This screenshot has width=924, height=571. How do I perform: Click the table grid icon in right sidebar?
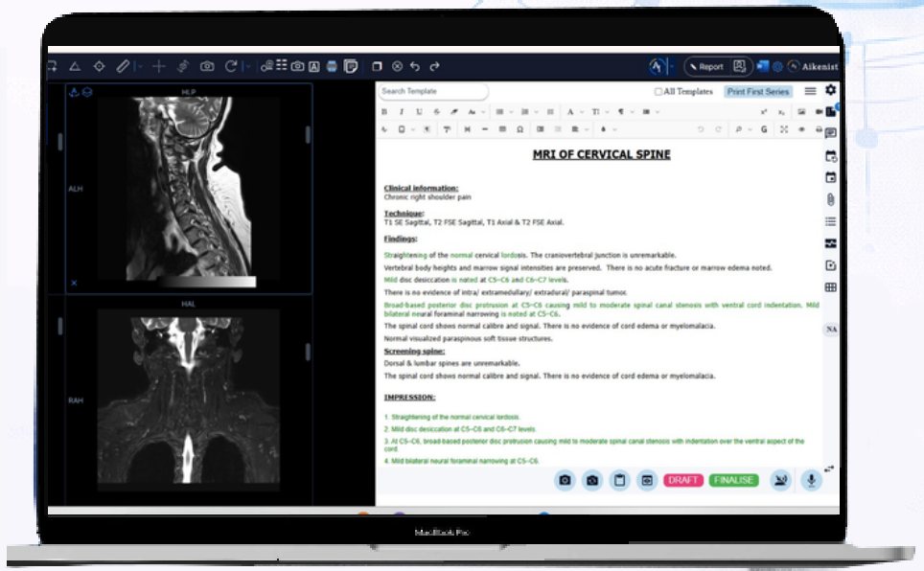(x=830, y=287)
